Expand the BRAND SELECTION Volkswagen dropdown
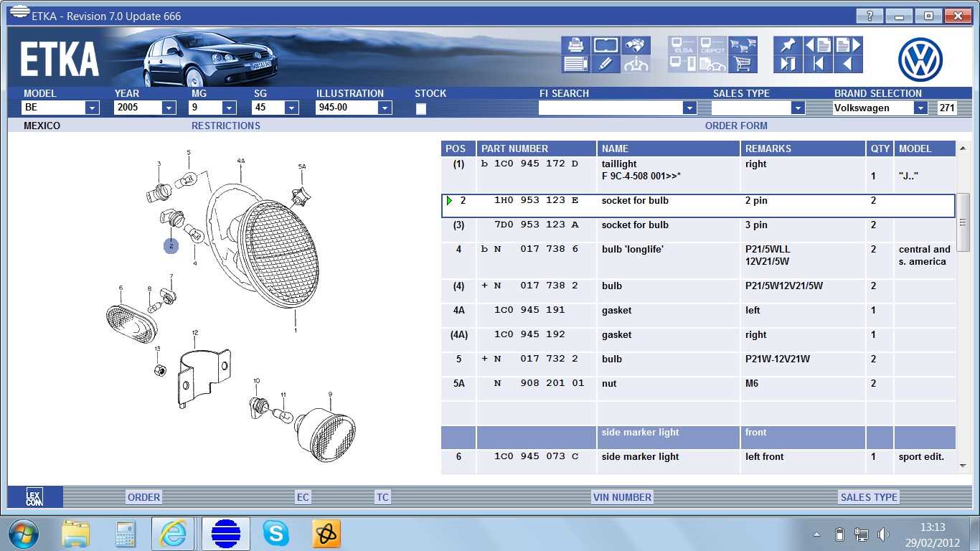Image resolution: width=980 pixels, height=551 pixels. pyautogui.click(x=920, y=108)
